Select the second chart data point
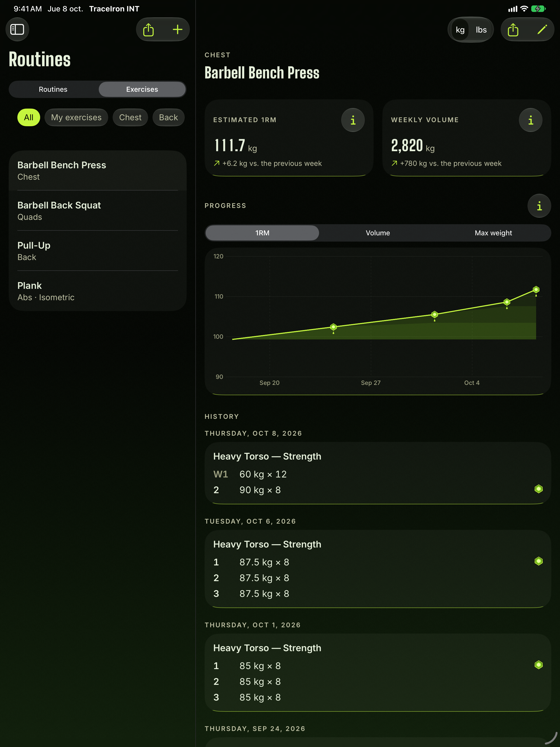This screenshot has width=560, height=747. 434,314
